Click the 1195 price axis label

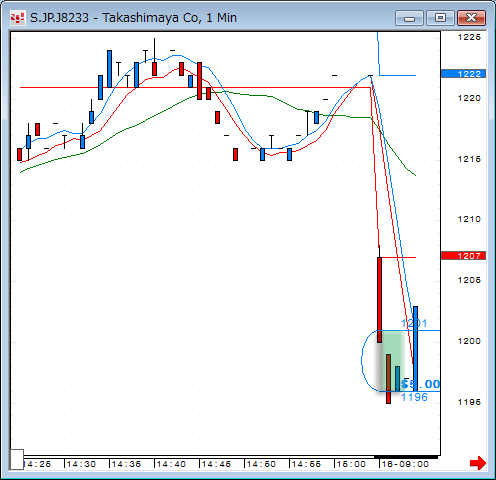pos(469,402)
